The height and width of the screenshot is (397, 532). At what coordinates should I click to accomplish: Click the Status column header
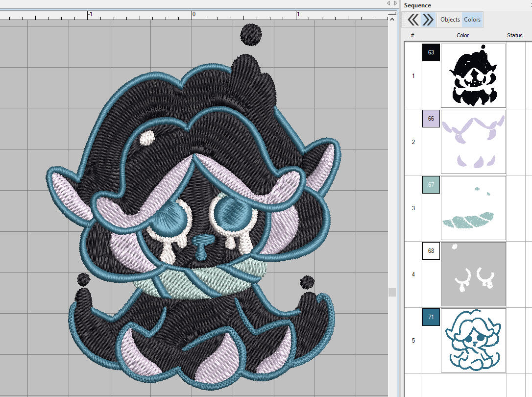[514, 35]
